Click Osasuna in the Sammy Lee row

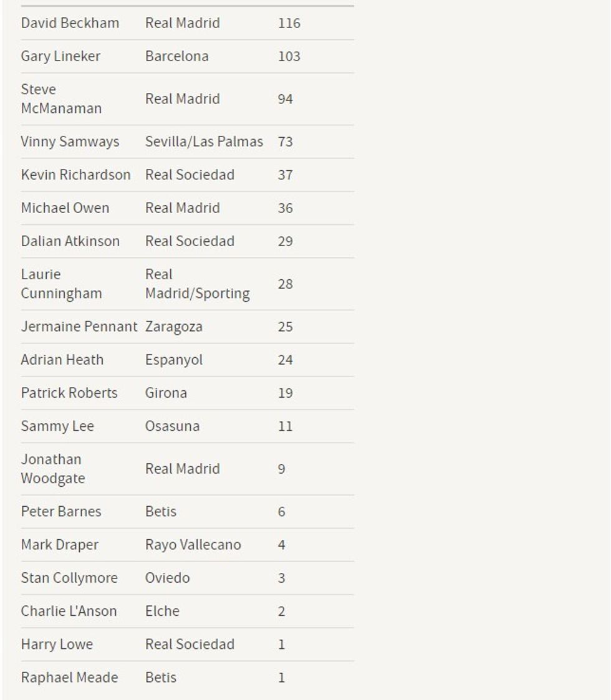click(x=172, y=426)
